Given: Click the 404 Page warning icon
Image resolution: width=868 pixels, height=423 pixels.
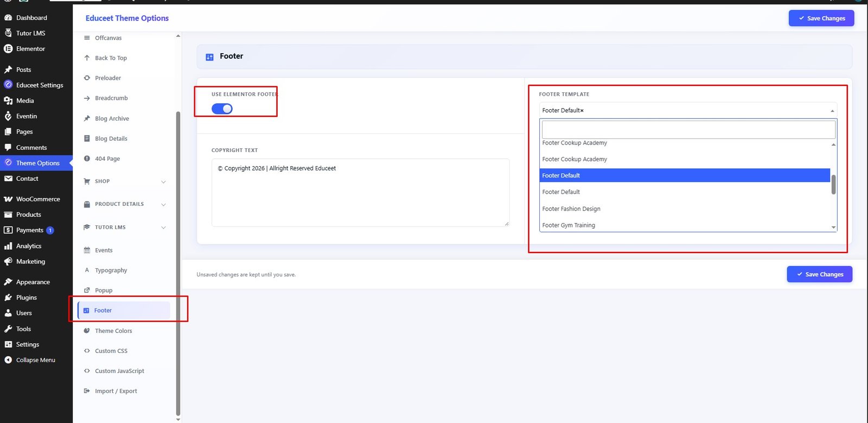Looking at the screenshot, I should [87, 159].
